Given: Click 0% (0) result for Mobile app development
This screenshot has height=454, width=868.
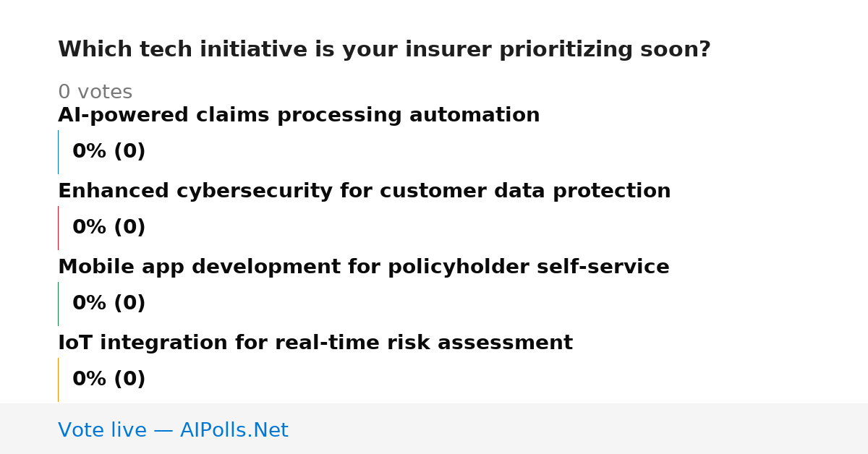Looking at the screenshot, I should [109, 304].
